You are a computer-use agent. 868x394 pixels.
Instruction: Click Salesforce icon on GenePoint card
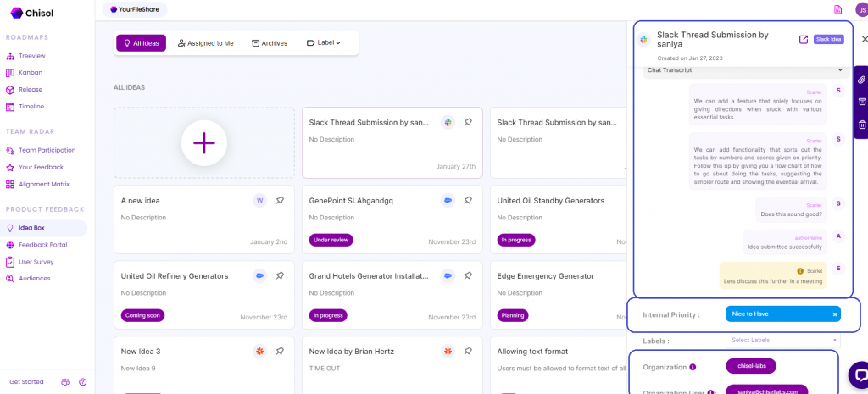click(448, 200)
